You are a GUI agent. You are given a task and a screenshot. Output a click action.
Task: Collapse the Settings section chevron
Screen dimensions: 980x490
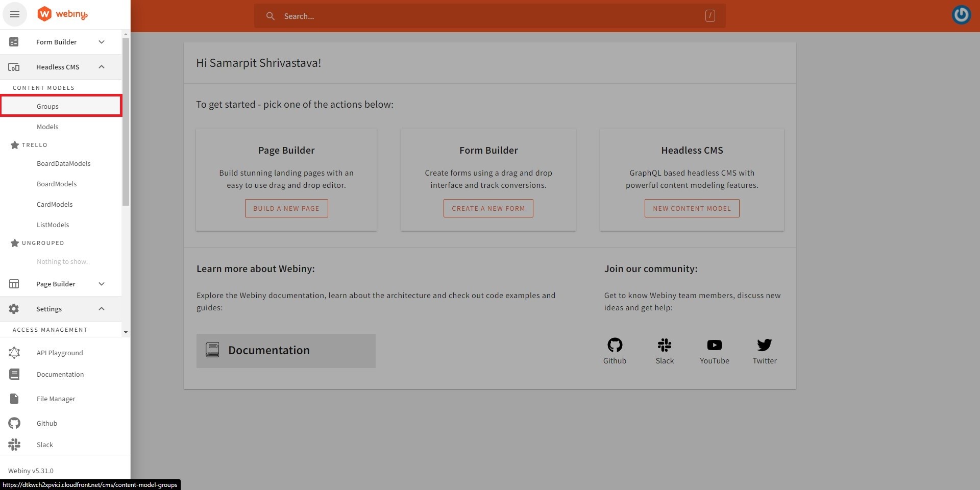102,309
